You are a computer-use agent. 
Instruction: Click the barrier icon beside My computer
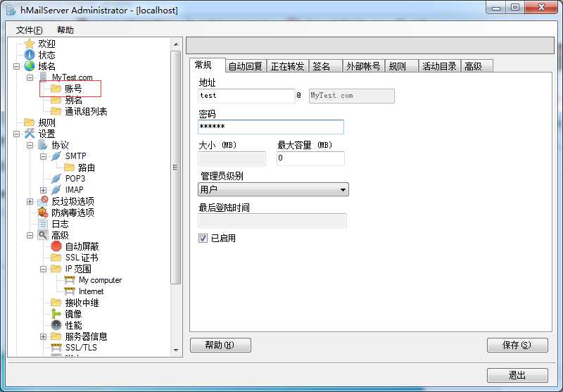pyautogui.click(x=69, y=280)
